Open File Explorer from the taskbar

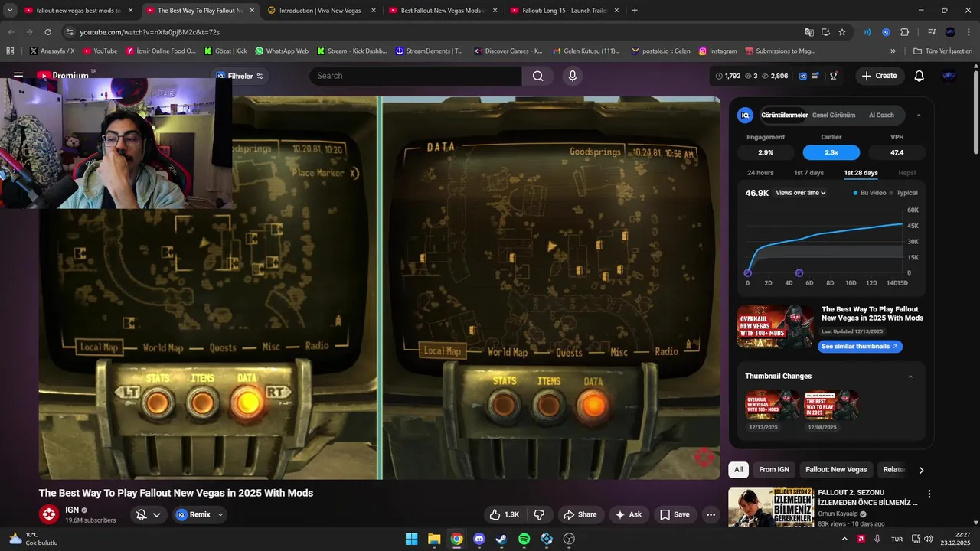pyautogui.click(x=434, y=539)
